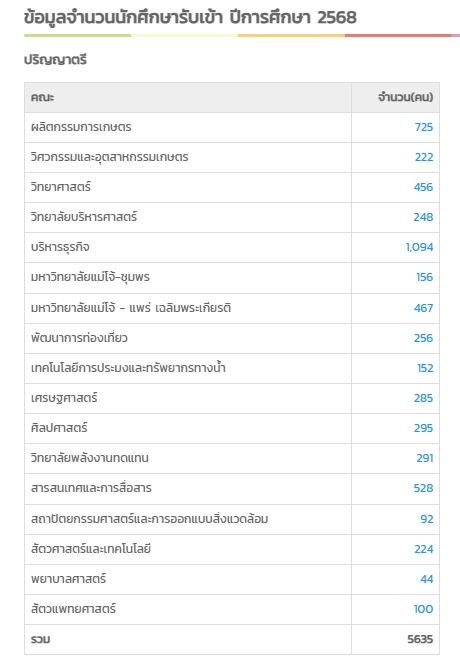Click the จำนวน(คน) column header
The height and width of the screenshot is (660, 460).
pos(405,97)
